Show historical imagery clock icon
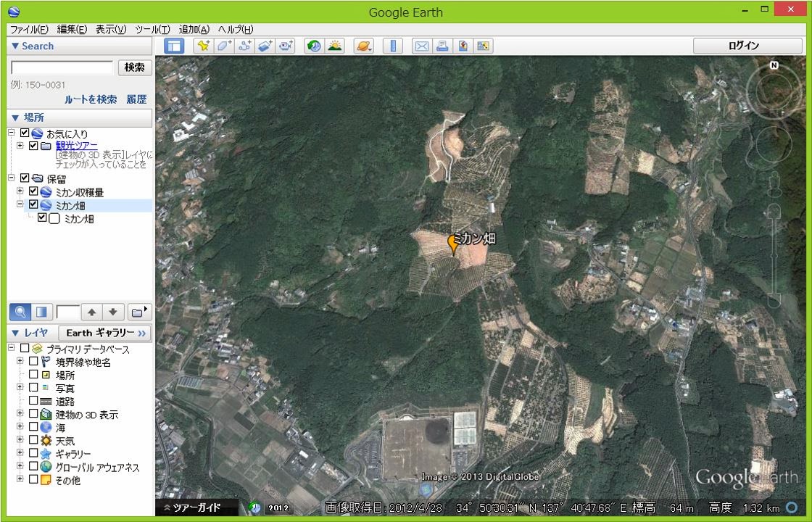Viewport: 812px width, 522px height. 314,46
